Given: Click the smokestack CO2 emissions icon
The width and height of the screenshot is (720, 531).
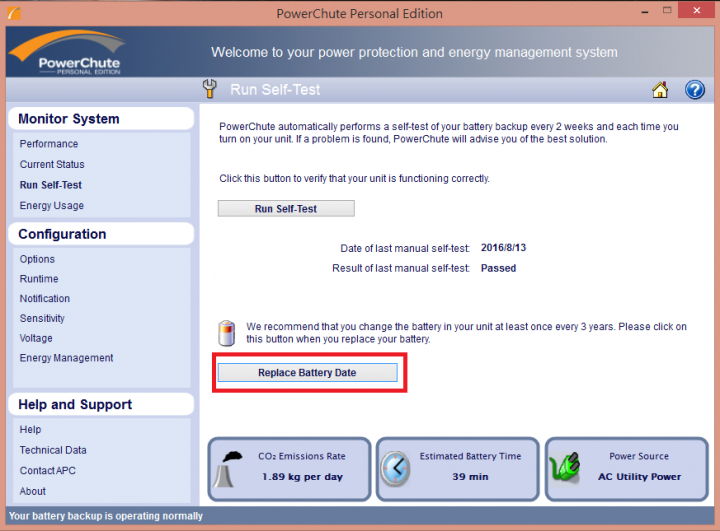Looking at the screenshot, I should [227, 469].
